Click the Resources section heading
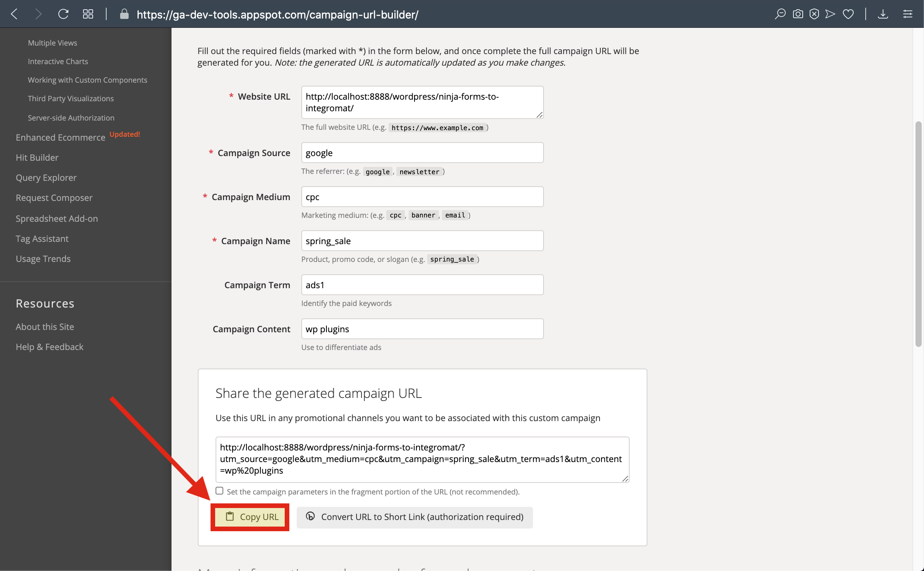 pyautogui.click(x=44, y=303)
